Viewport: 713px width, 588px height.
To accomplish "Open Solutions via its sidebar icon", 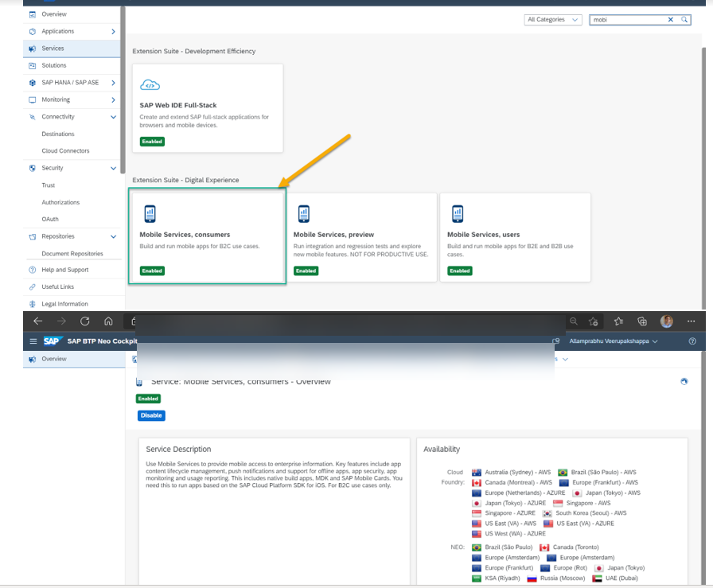I will click(x=33, y=65).
